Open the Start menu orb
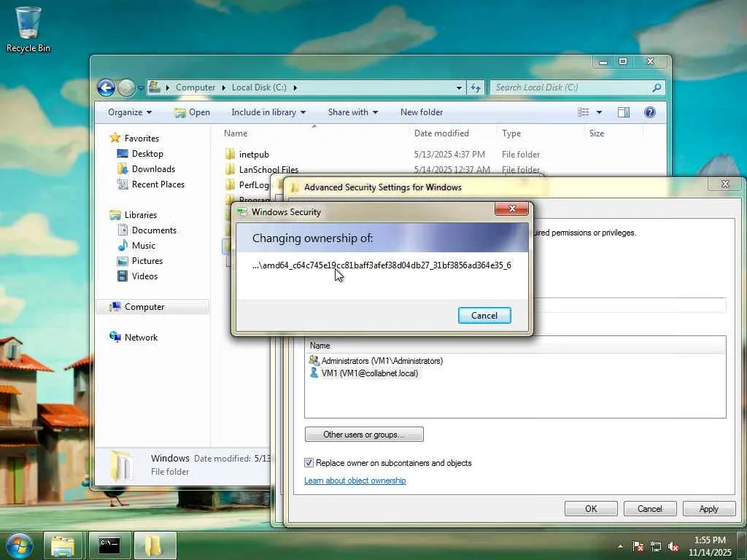 [x=19, y=545]
